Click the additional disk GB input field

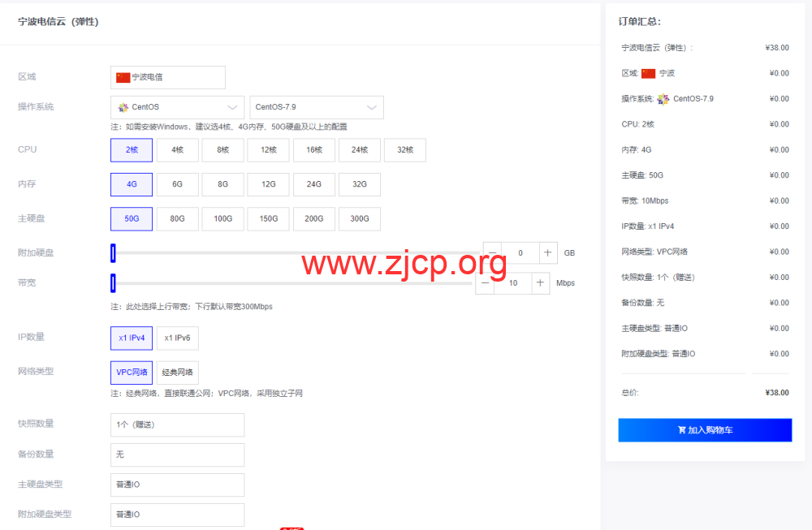tap(520, 253)
